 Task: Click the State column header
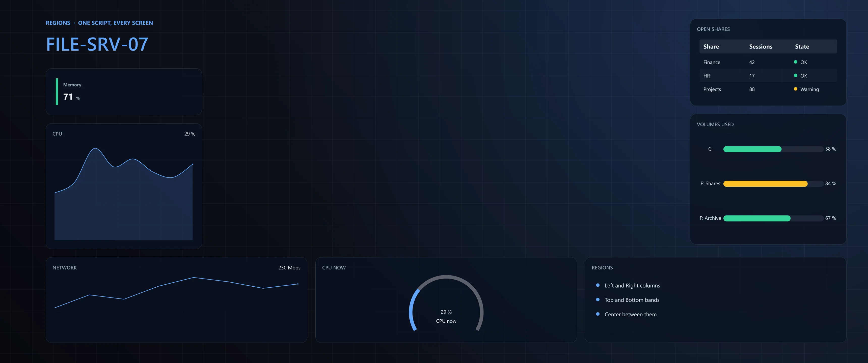coord(802,47)
